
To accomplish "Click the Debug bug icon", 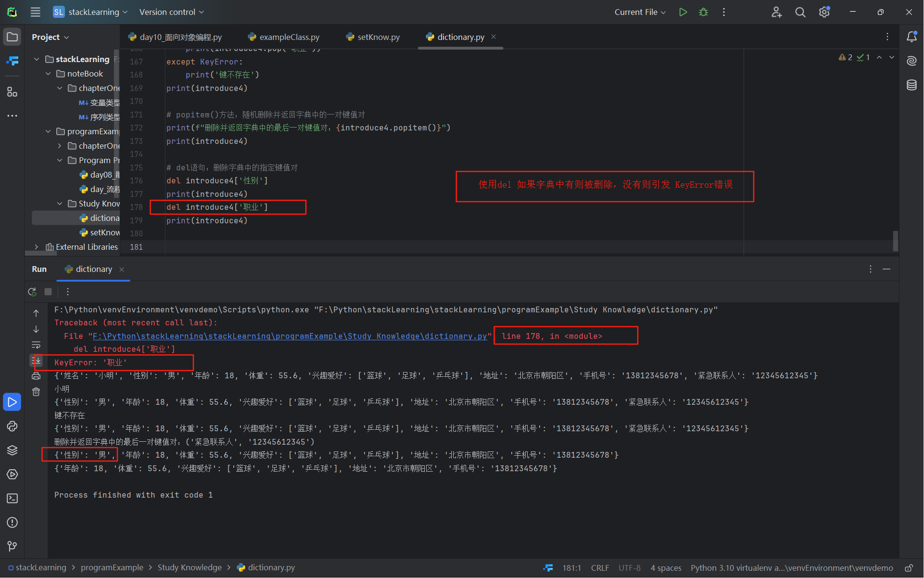I will 703,12.
